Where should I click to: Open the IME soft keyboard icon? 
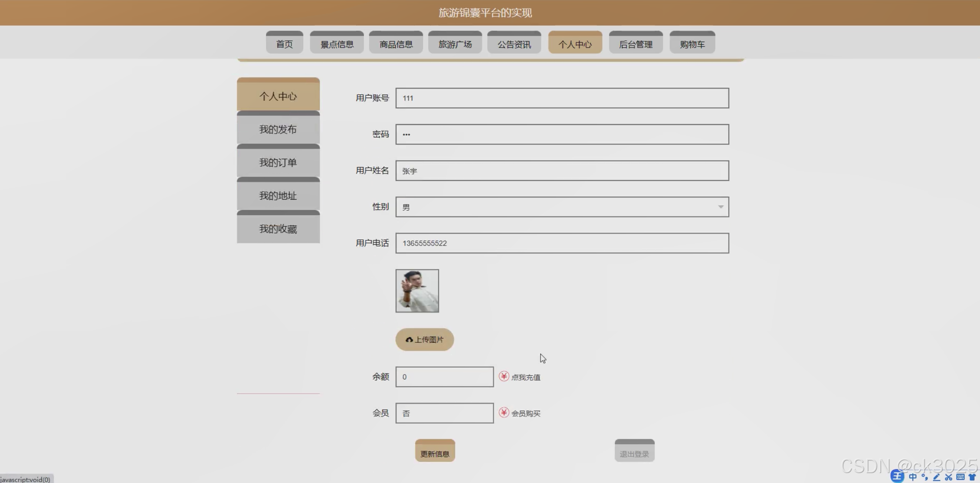(x=960, y=477)
